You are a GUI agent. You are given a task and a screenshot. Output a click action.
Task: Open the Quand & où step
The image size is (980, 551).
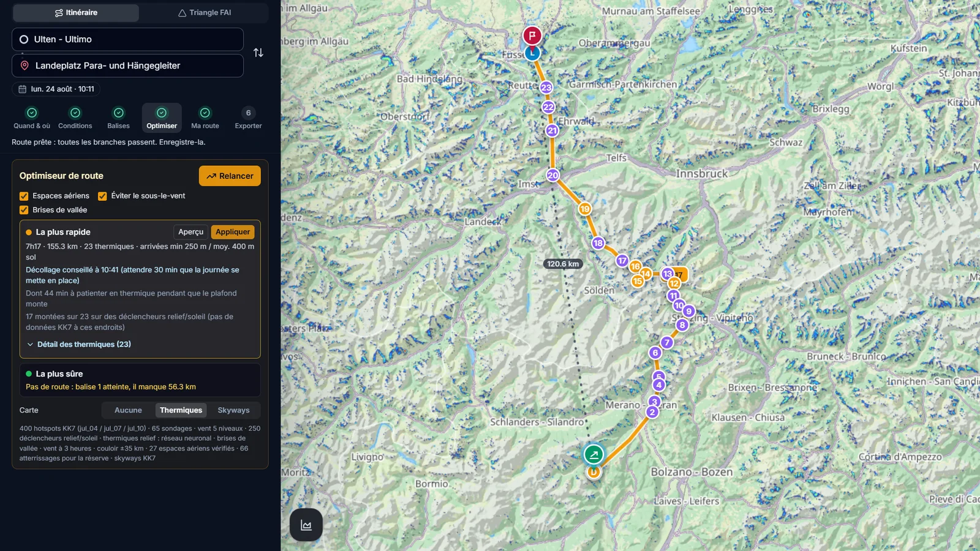click(32, 118)
